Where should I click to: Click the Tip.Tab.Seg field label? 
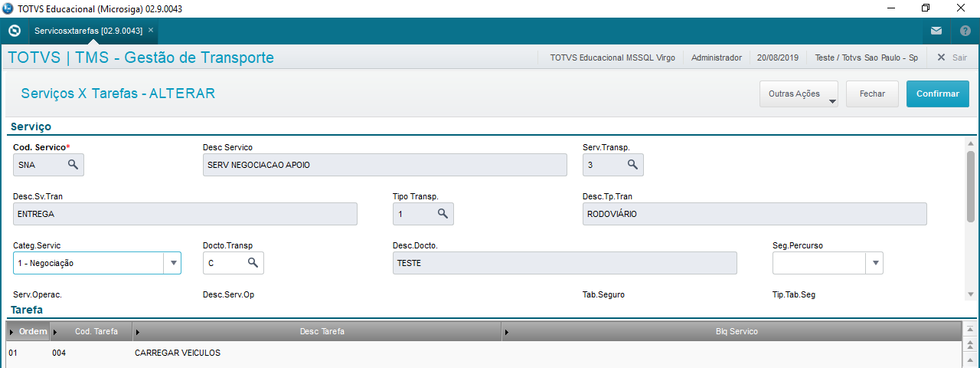[x=794, y=294]
